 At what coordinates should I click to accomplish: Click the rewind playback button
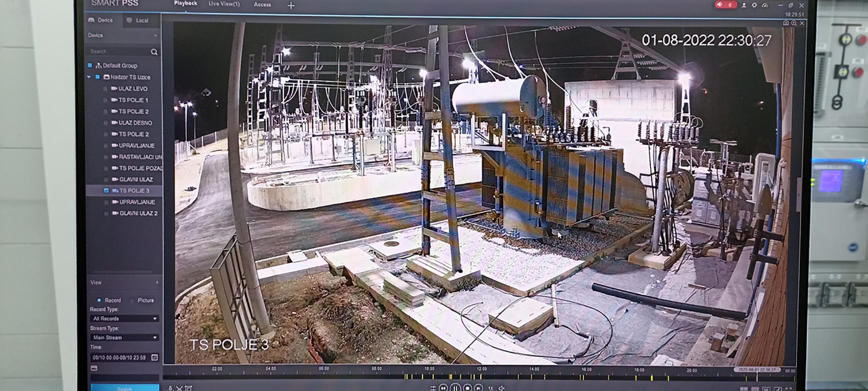point(443,388)
